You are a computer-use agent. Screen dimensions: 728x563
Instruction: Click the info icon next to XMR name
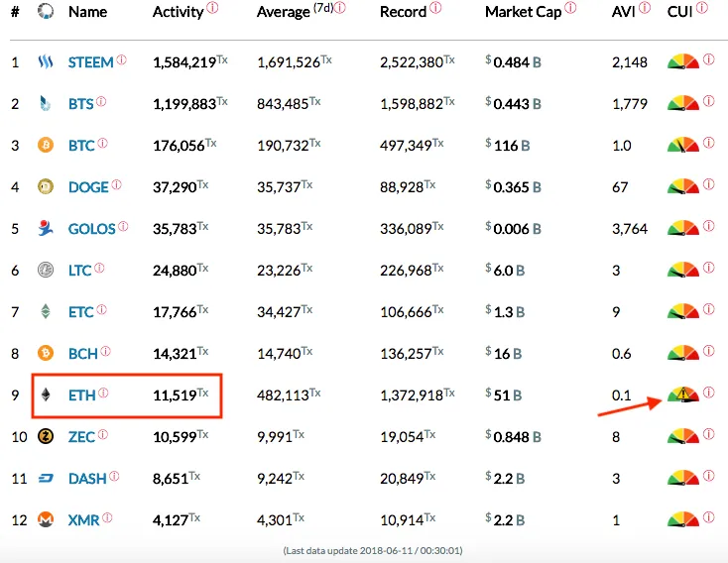107,517
